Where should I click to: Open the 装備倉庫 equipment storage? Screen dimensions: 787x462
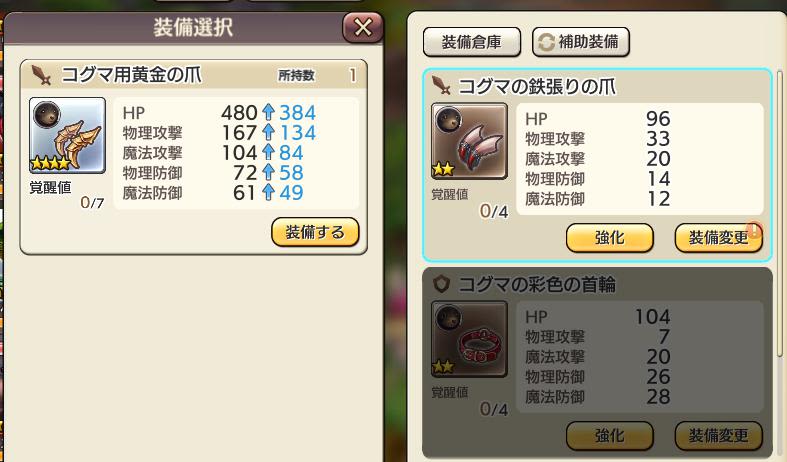tap(472, 42)
